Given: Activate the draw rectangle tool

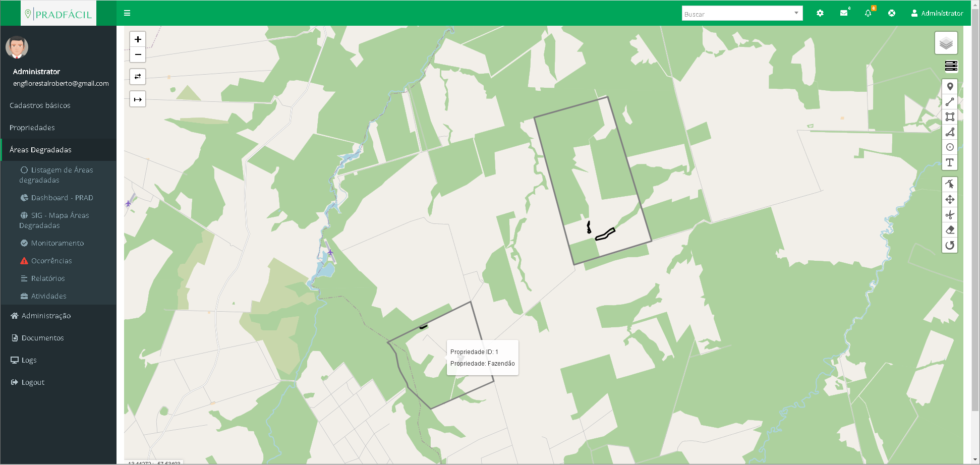Looking at the screenshot, I should click(950, 117).
